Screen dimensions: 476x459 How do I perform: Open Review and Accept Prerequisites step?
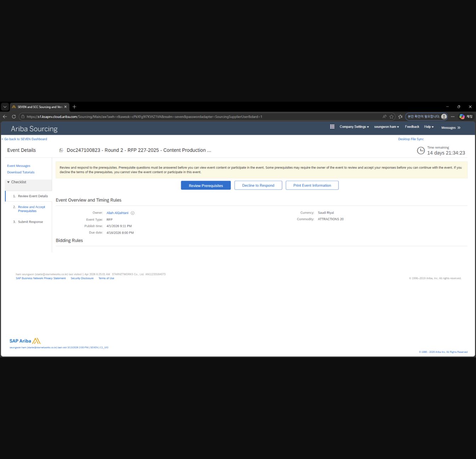click(32, 209)
